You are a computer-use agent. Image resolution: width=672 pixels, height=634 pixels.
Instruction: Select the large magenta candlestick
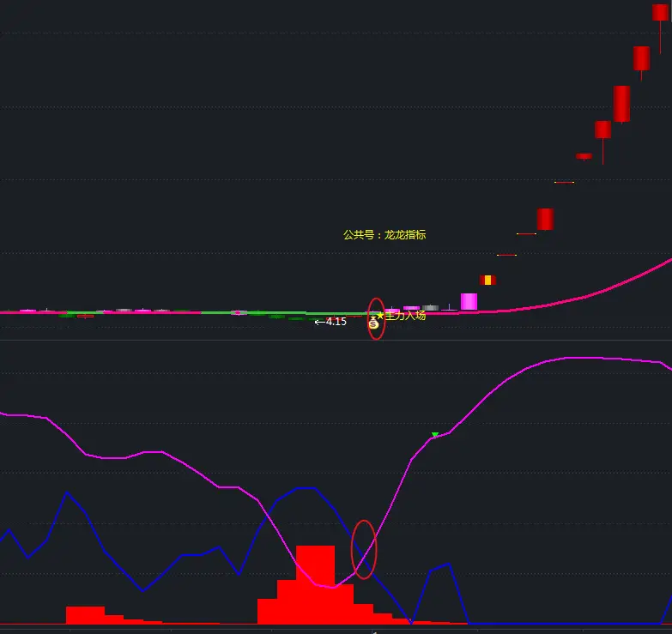469,301
